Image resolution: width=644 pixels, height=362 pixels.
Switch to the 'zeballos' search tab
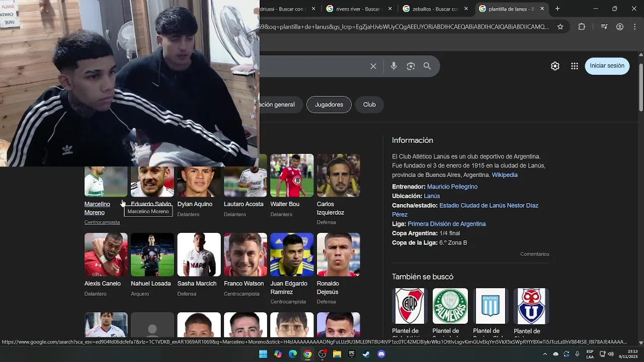434,9
